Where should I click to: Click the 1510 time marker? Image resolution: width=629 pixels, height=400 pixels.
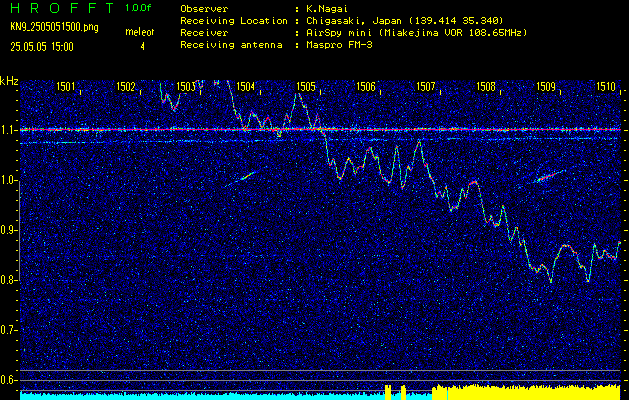pyautogui.click(x=606, y=86)
